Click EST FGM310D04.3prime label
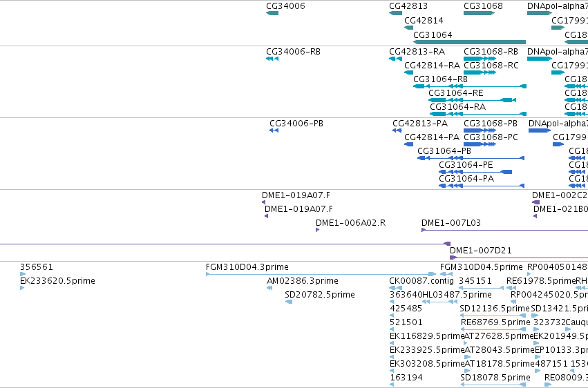This screenshot has width=588, height=388. [247, 267]
